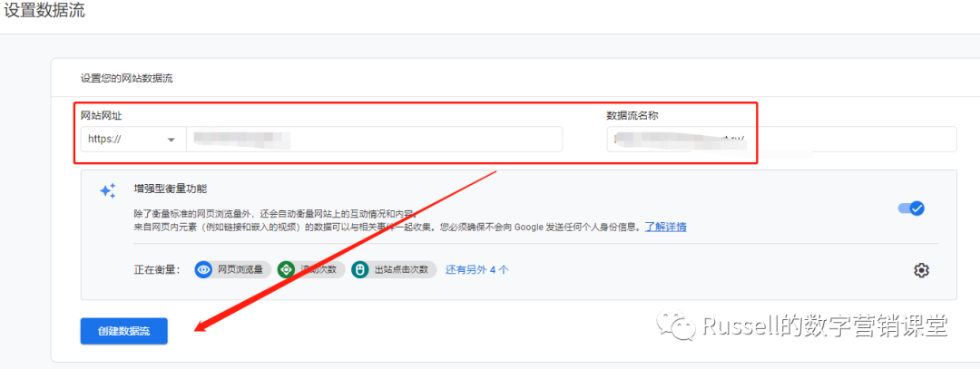
Task: Click the mouse icon in 出站点击次数 chip
Action: [x=360, y=269]
